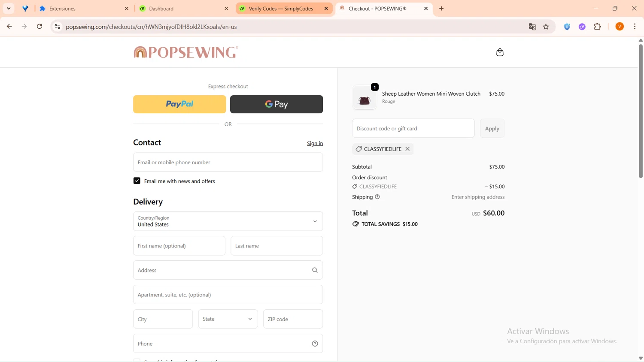
Task: Click the page vertical scrollbar
Action: pyautogui.click(x=641, y=111)
